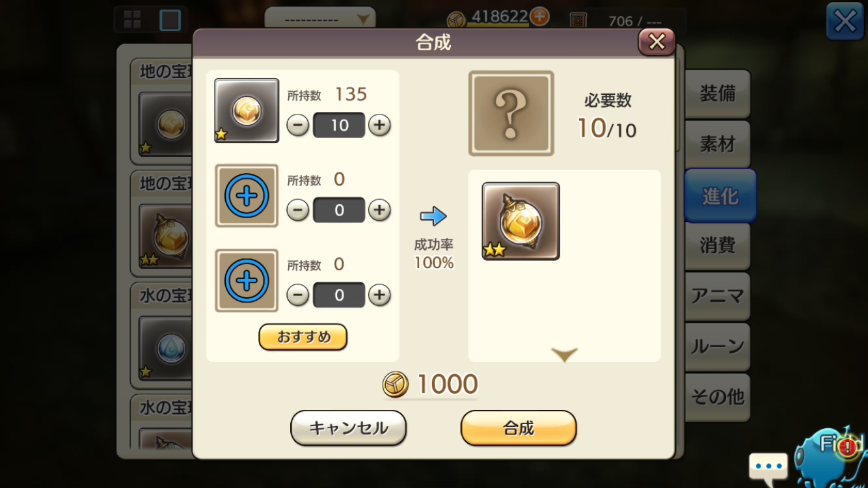This screenshot has height=488, width=868.
Task: Select the one-star earth orb material slot
Action: pyautogui.click(x=247, y=111)
